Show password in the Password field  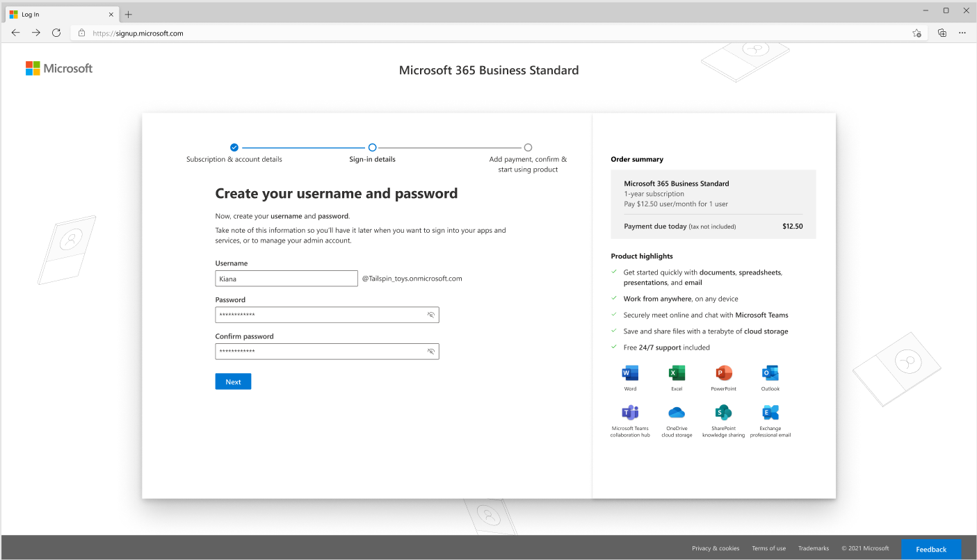[x=431, y=315]
